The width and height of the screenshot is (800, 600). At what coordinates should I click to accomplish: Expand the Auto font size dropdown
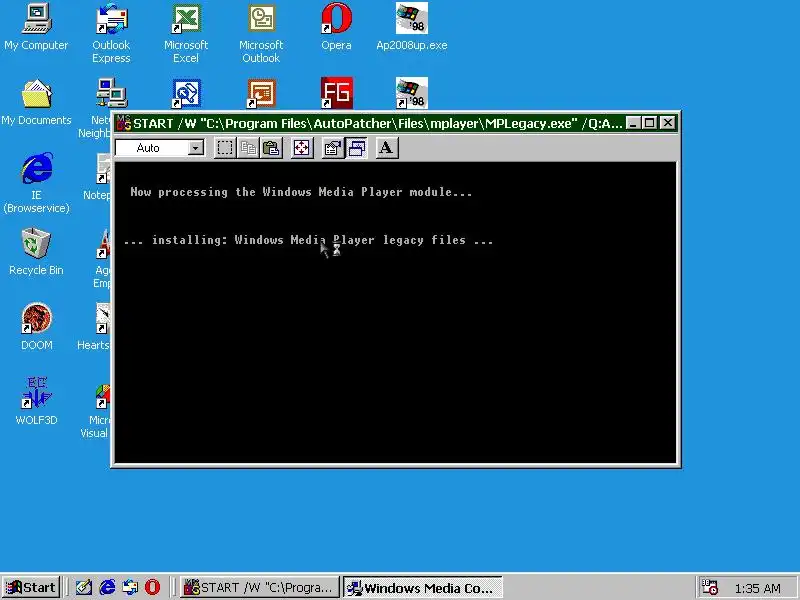(x=195, y=148)
